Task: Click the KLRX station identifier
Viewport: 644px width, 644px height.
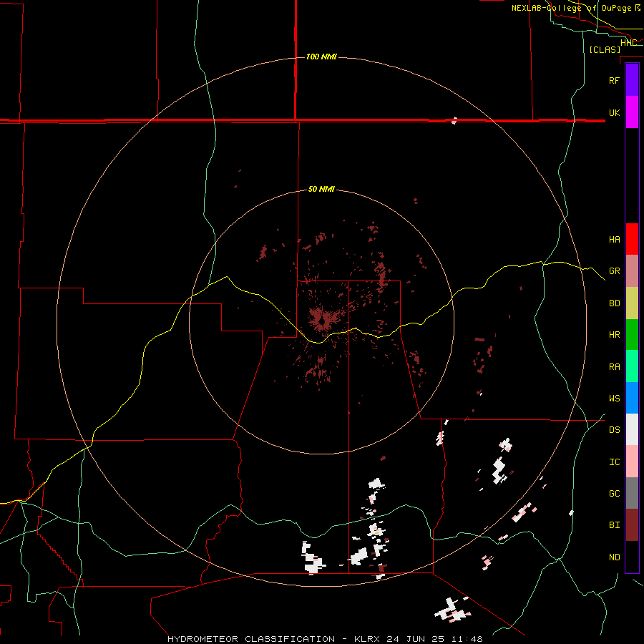Action: click(369, 639)
